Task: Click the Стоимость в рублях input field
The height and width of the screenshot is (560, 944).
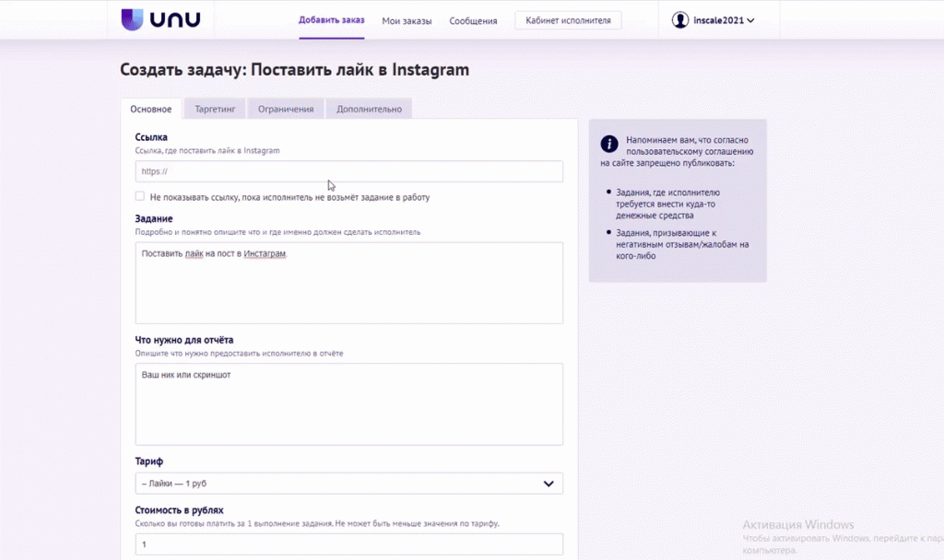Action: click(348, 544)
